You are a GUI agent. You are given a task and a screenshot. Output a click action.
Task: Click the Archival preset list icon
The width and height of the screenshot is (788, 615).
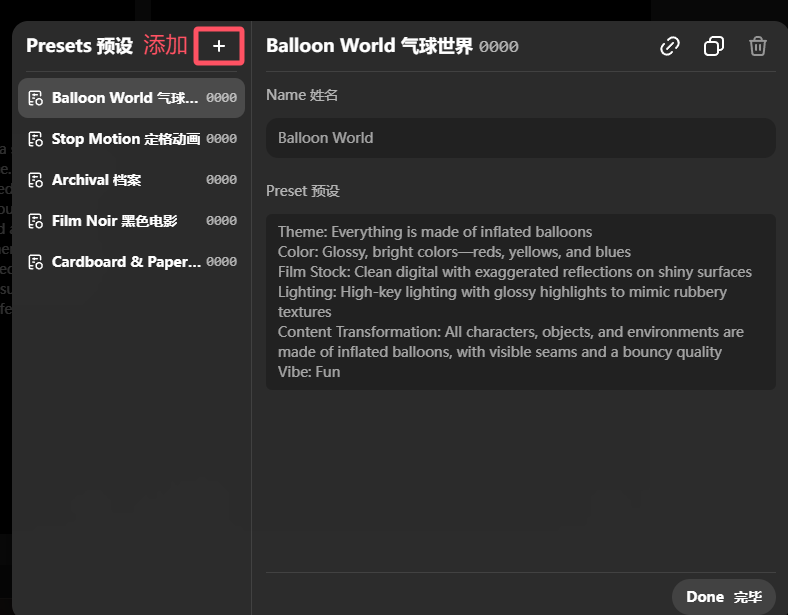pyautogui.click(x=36, y=180)
